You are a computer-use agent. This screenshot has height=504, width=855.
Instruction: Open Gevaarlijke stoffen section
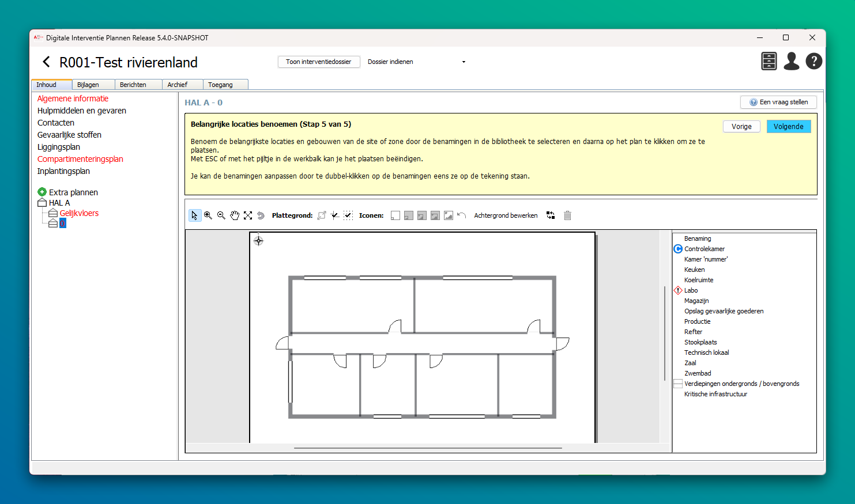(69, 135)
